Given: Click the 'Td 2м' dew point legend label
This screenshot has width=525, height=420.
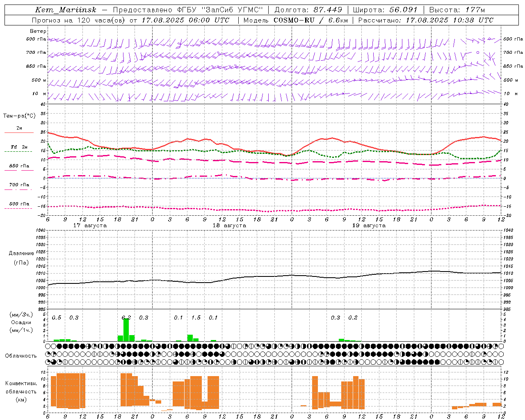Looking at the screenshot, I should click(19, 147).
